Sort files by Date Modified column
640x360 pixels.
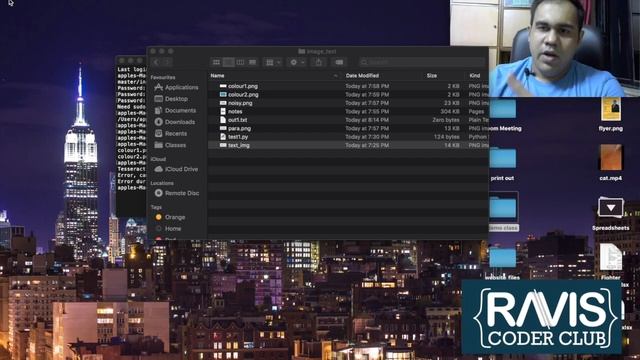[x=362, y=76]
